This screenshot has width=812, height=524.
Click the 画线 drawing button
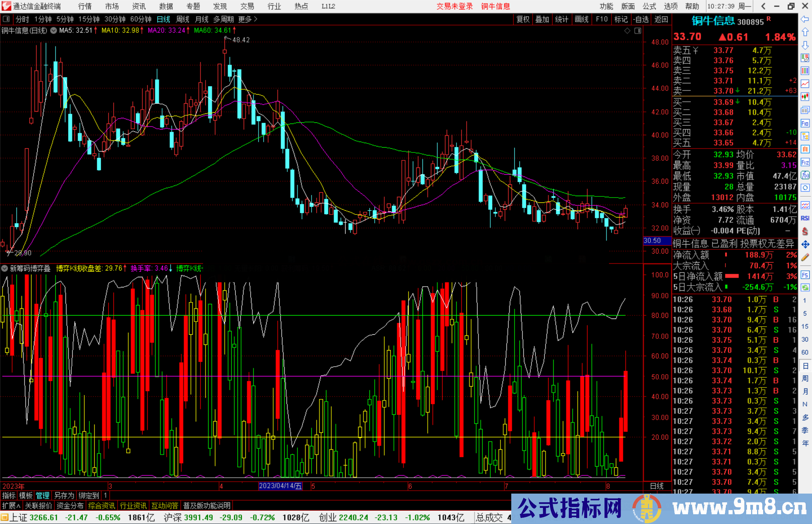(582, 19)
